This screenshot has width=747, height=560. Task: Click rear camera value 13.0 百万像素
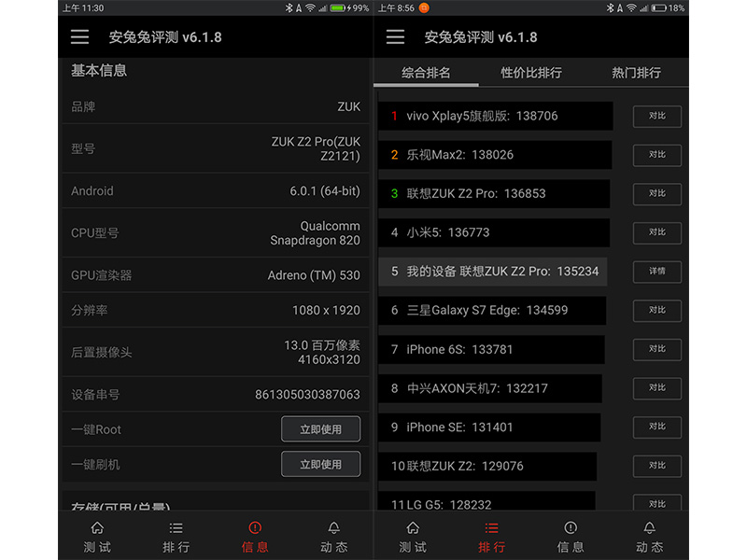click(x=322, y=345)
